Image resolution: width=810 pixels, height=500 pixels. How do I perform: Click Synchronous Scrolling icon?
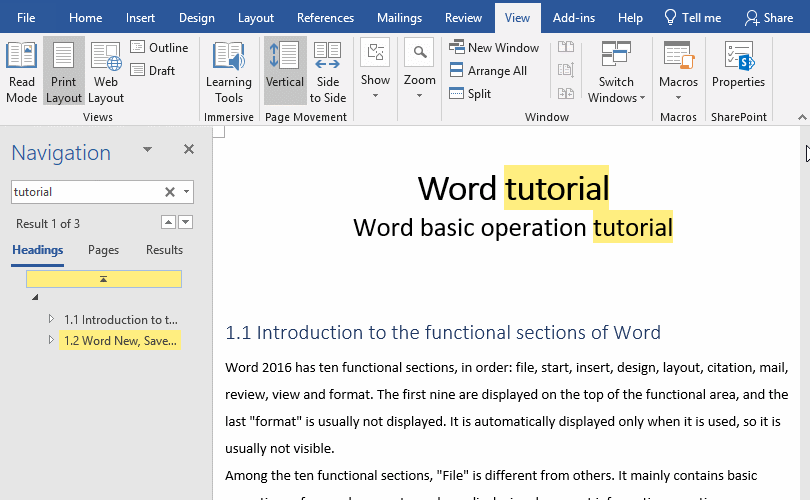566,70
